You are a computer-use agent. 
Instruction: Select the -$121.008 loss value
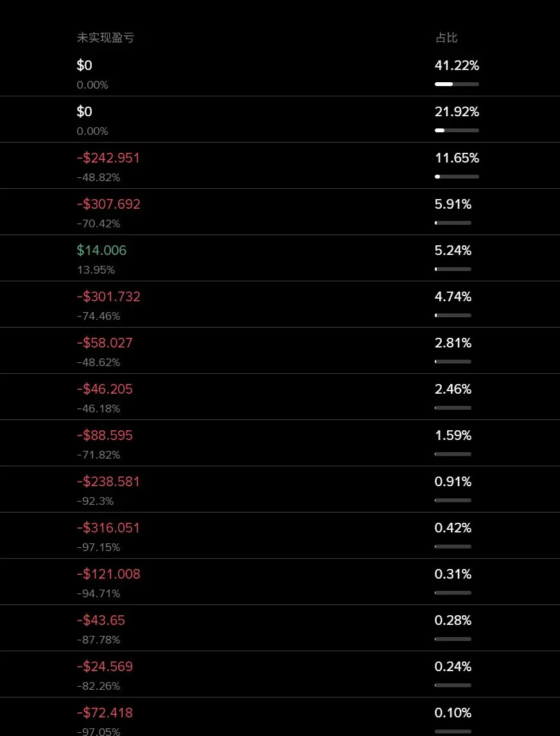pyautogui.click(x=108, y=574)
